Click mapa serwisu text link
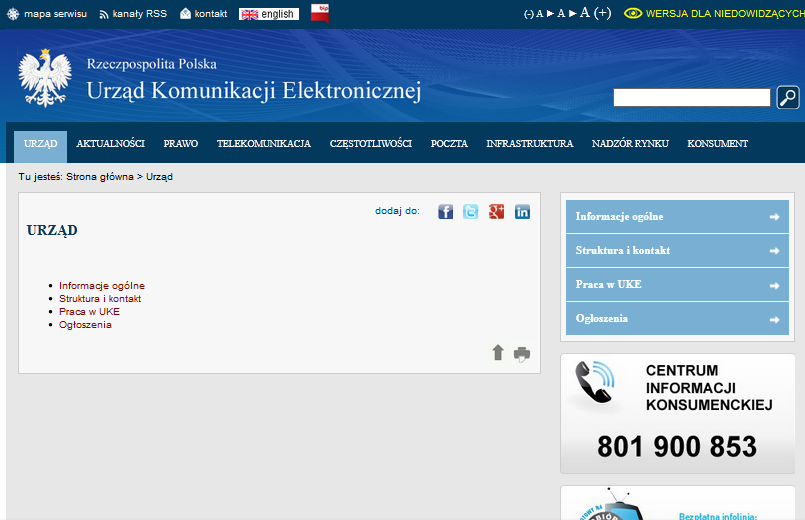This screenshot has height=520, width=805. click(x=55, y=14)
